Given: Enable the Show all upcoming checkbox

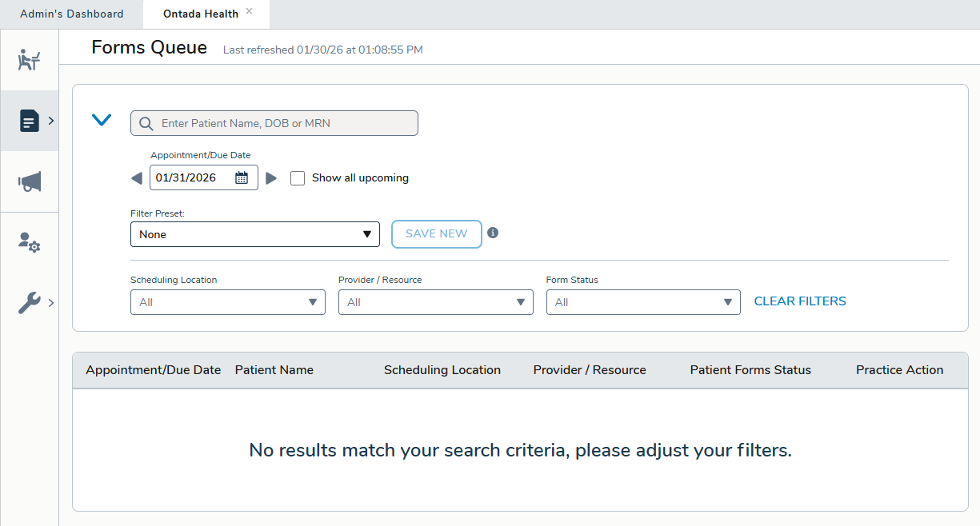Looking at the screenshot, I should point(298,177).
